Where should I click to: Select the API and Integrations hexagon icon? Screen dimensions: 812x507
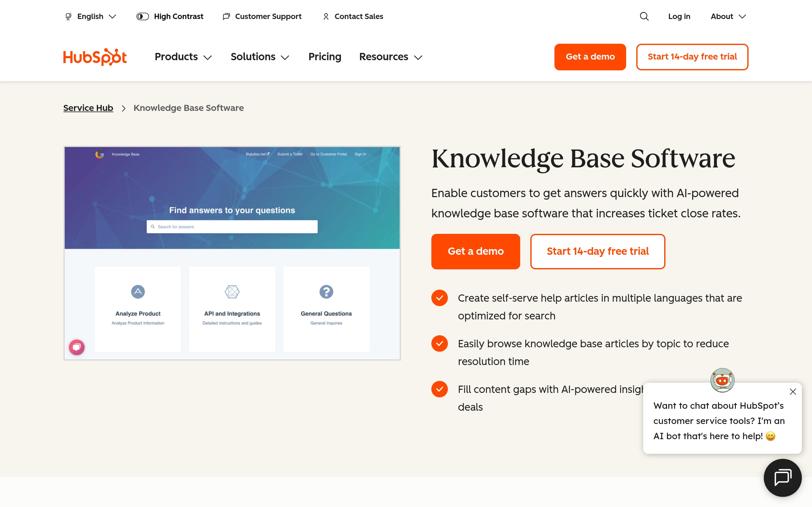[232, 292]
